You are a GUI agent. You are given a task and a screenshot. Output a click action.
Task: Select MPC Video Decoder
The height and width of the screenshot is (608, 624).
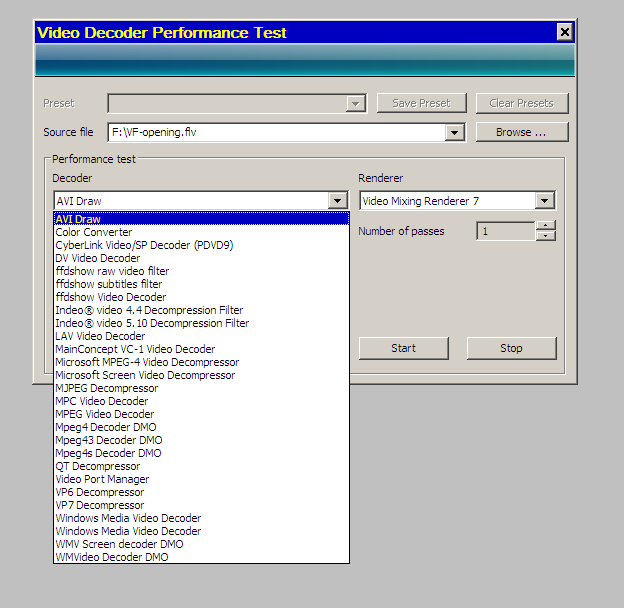[x=201, y=401]
